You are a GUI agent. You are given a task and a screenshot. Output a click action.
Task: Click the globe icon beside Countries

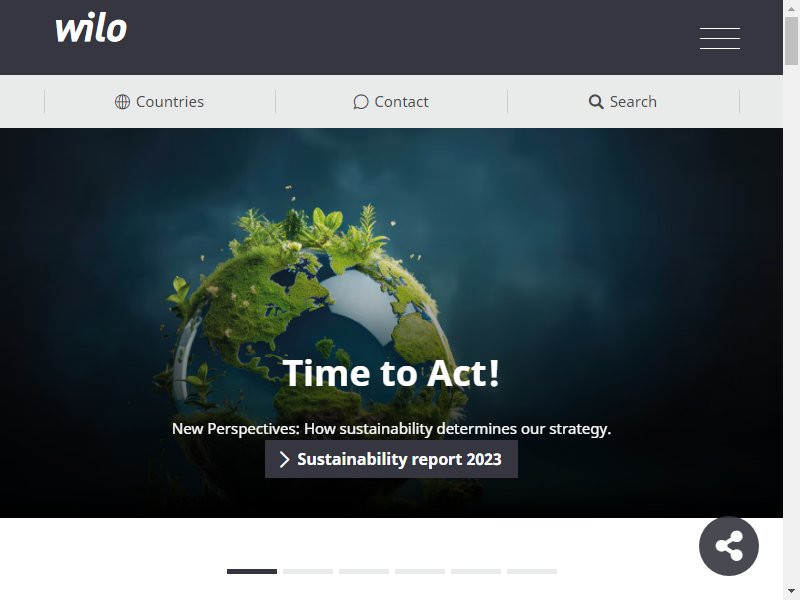(122, 102)
